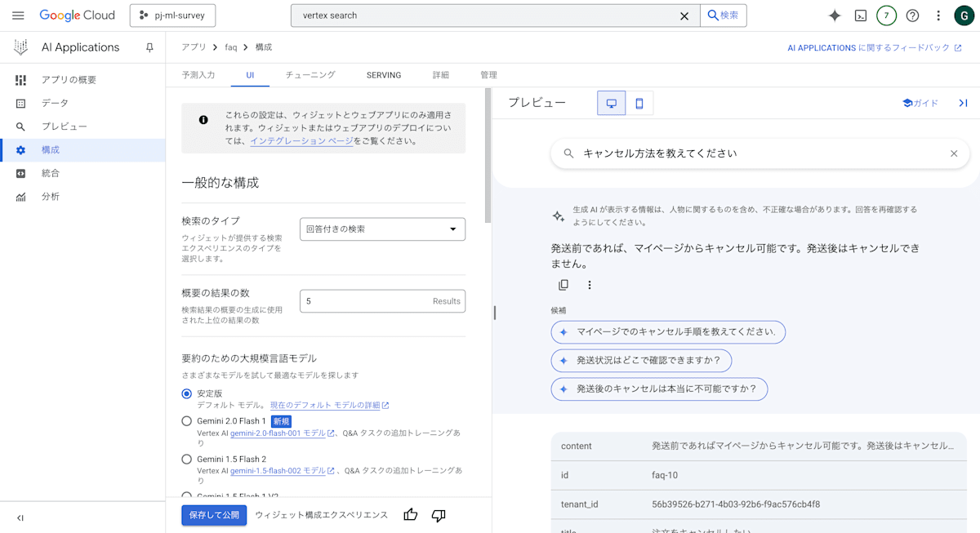
Task: Select suggestion 発送後のキャンセルは本当に不可能ですか？
Action: click(x=659, y=389)
